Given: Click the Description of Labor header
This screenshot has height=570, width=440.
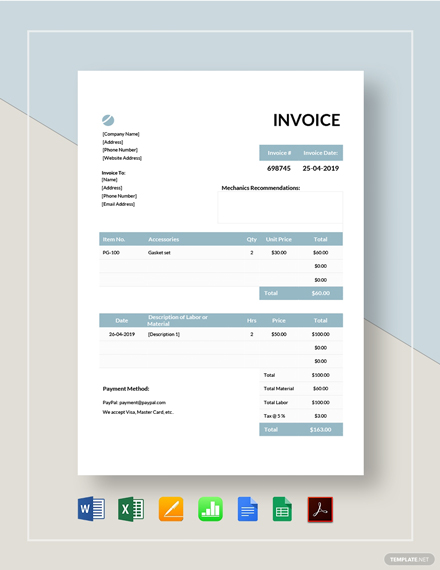Looking at the screenshot, I should 177,320.
